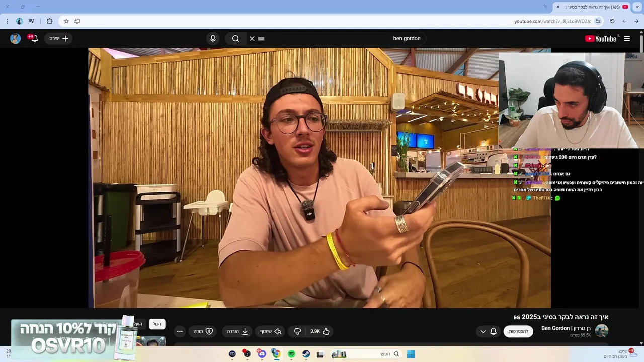Open the YouTube guide hamburger menu
644x362 pixels.
point(627,39)
